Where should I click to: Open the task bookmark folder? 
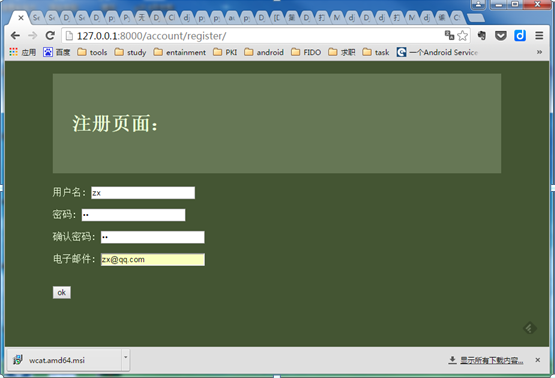click(x=376, y=52)
